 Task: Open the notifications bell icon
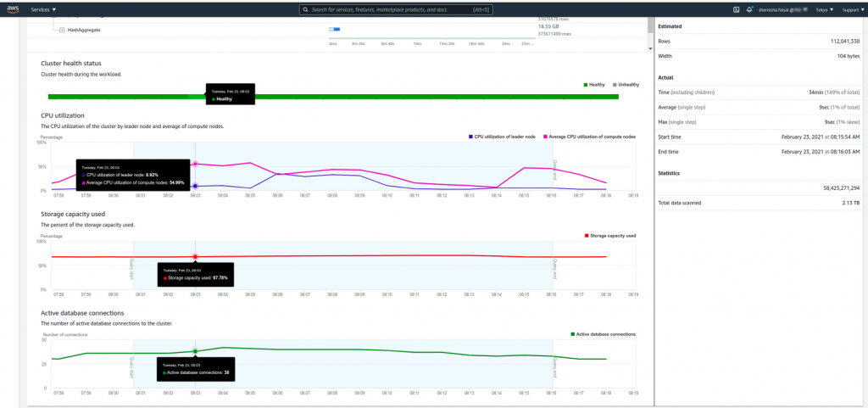749,10
